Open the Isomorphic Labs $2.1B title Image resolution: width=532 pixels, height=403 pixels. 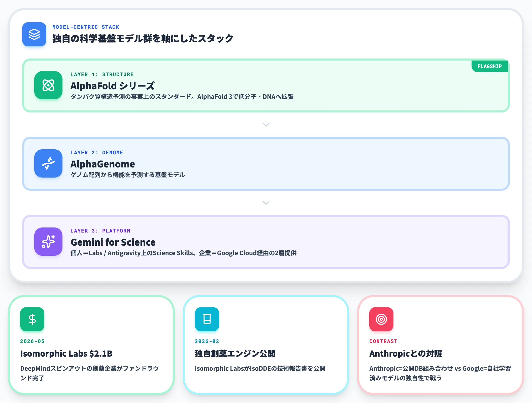[66, 354]
